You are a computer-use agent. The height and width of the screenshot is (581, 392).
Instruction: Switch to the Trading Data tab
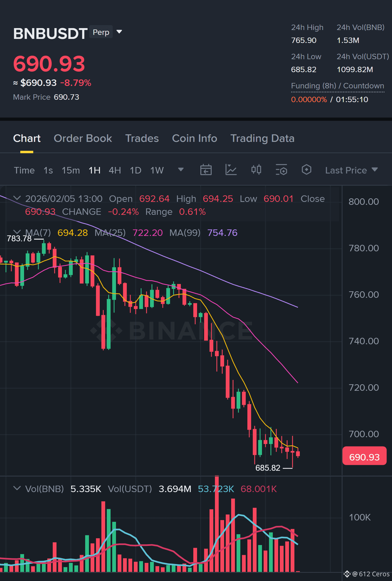coord(262,138)
